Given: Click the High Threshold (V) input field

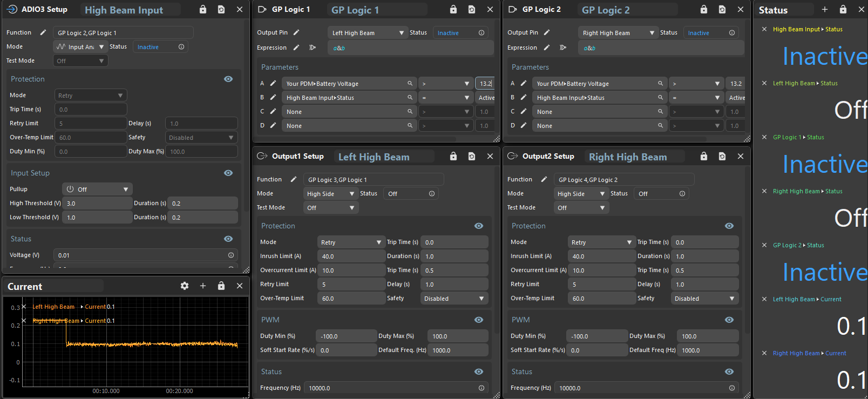Looking at the screenshot, I should (97, 204).
